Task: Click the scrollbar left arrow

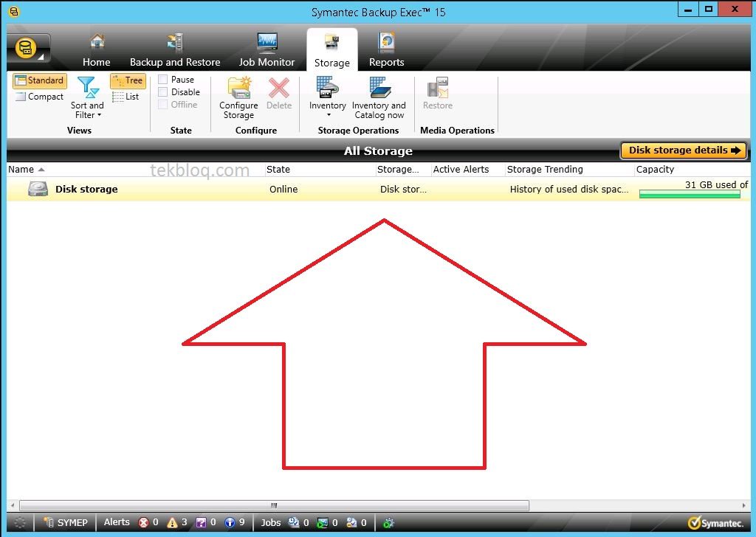Action: tap(12, 505)
